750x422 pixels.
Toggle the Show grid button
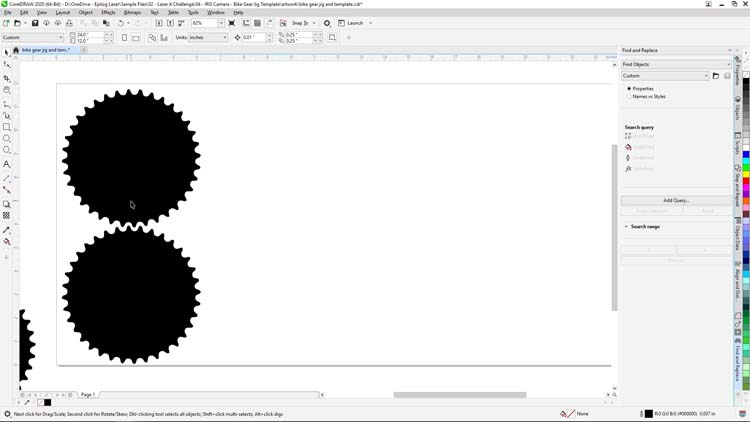pyautogui.click(x=257, y=23)
